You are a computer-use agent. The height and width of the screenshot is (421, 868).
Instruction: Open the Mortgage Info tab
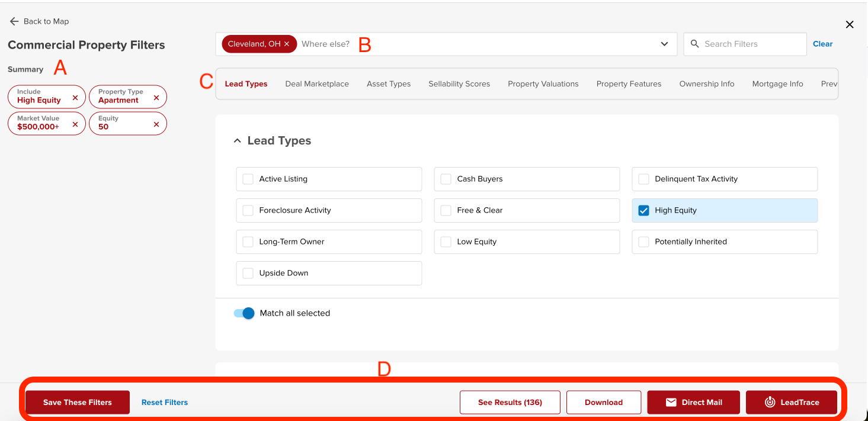point(777,84)
